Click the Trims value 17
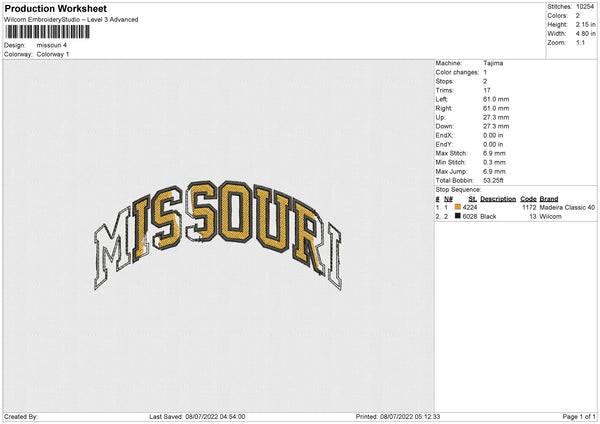Screen dimensions: 600x424 coord(487,90)
